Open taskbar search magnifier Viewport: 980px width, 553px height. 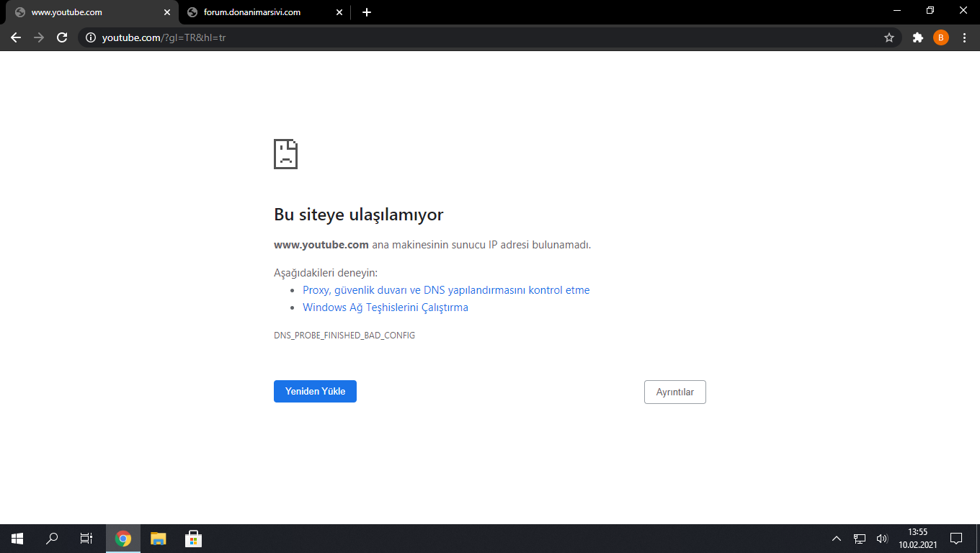coord(52,539)
